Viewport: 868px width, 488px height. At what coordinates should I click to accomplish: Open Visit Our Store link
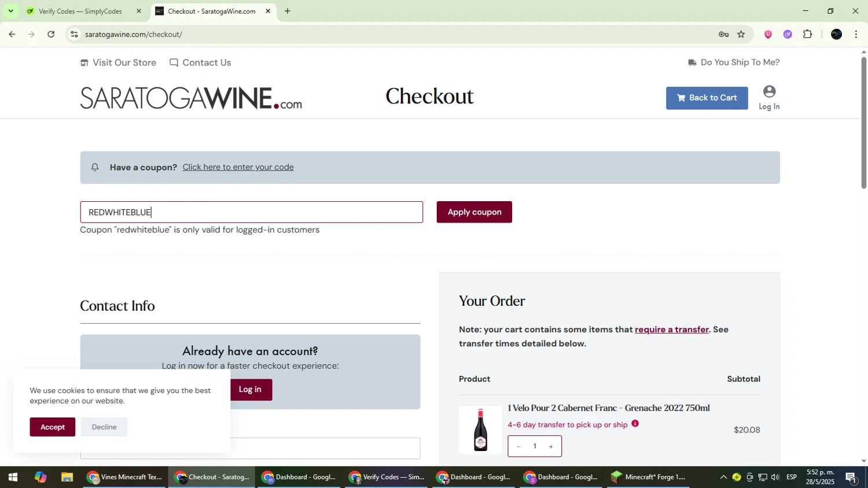coord(118,62)
